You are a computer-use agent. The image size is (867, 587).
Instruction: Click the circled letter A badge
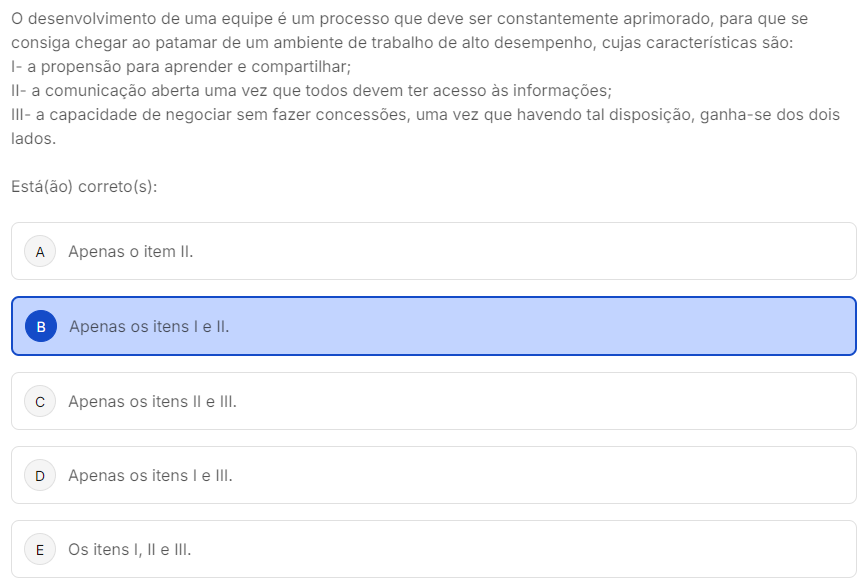tap(40, 252)
